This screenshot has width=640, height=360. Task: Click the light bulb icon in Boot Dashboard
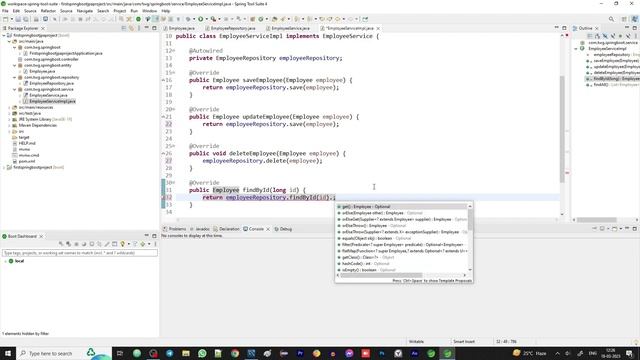pos(122,244)
